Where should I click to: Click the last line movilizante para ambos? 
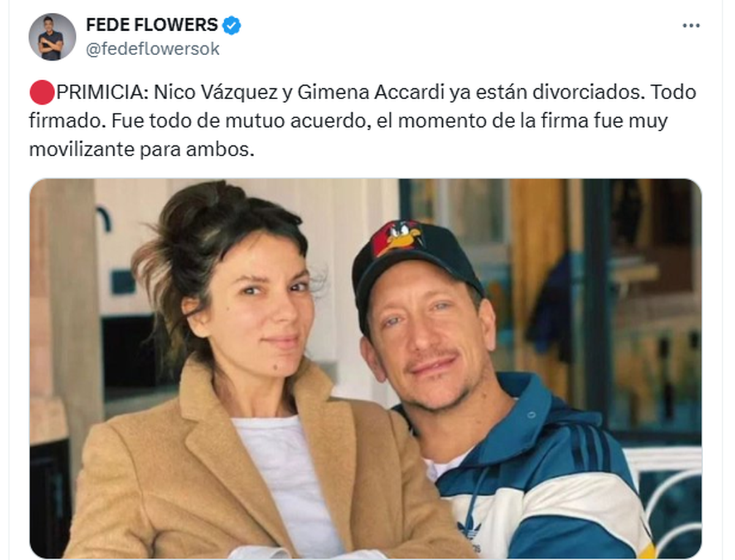[x=141, y=150]
